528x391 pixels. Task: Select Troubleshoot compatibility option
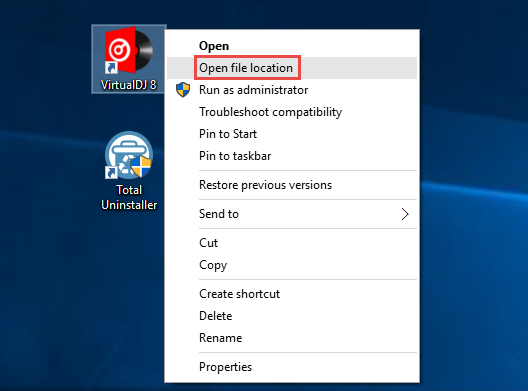tap(292, 112)
